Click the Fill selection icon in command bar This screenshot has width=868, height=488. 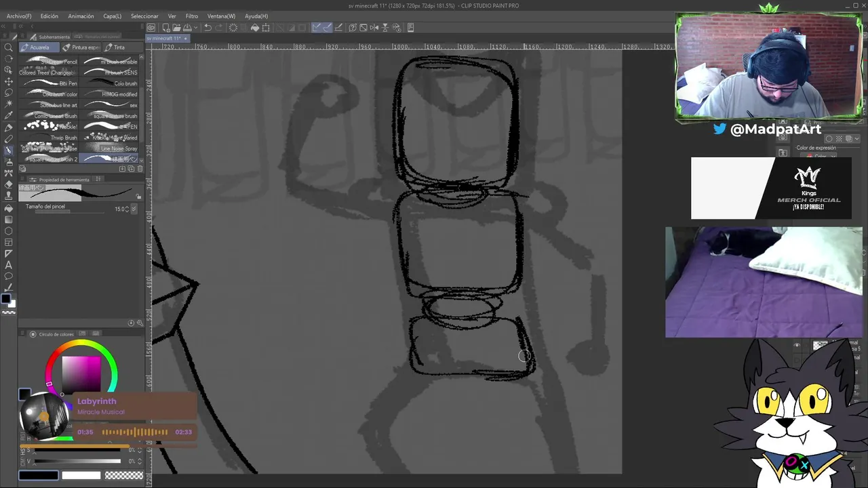tap(255, 28)
